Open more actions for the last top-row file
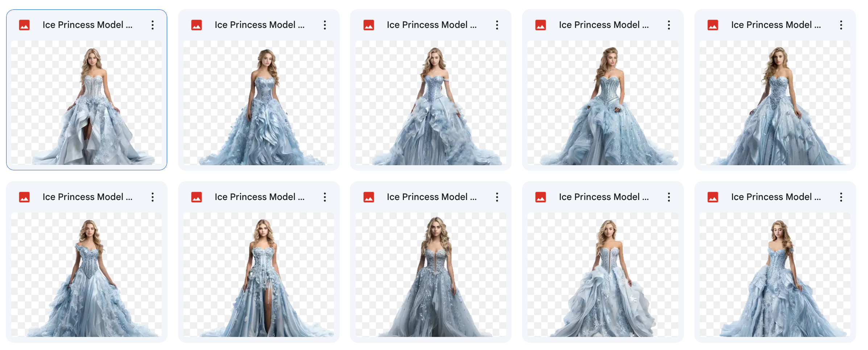This screenshot has width=868, height=350. (x=841, y=25)
